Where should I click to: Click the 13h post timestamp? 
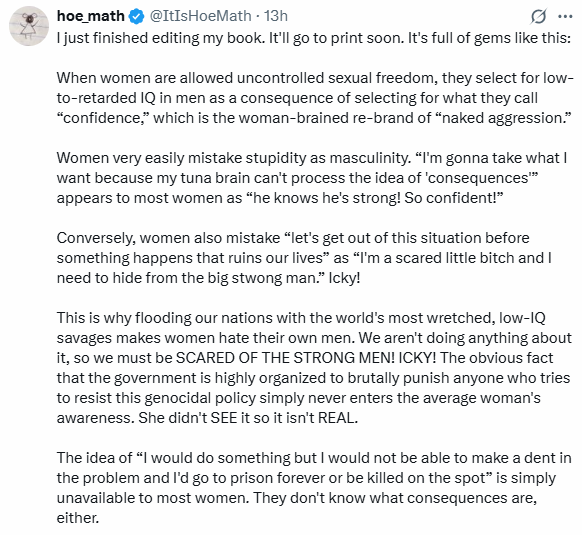[276, 16]
